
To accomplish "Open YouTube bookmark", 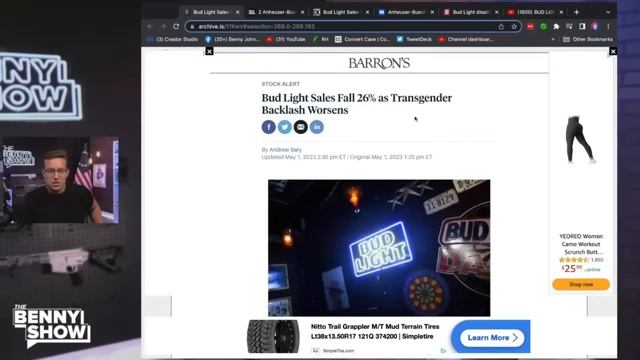I will [x=286, y=40].
